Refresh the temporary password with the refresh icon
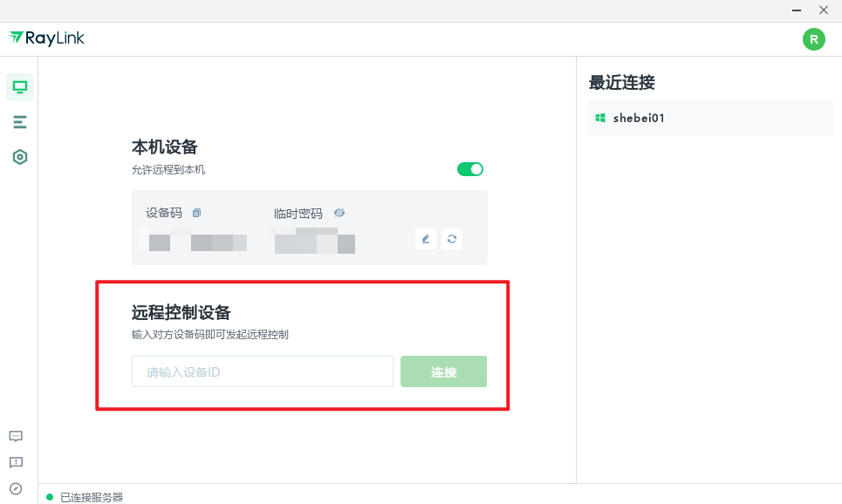This screenshot has width=842, height=504. [x=452, y=238]
